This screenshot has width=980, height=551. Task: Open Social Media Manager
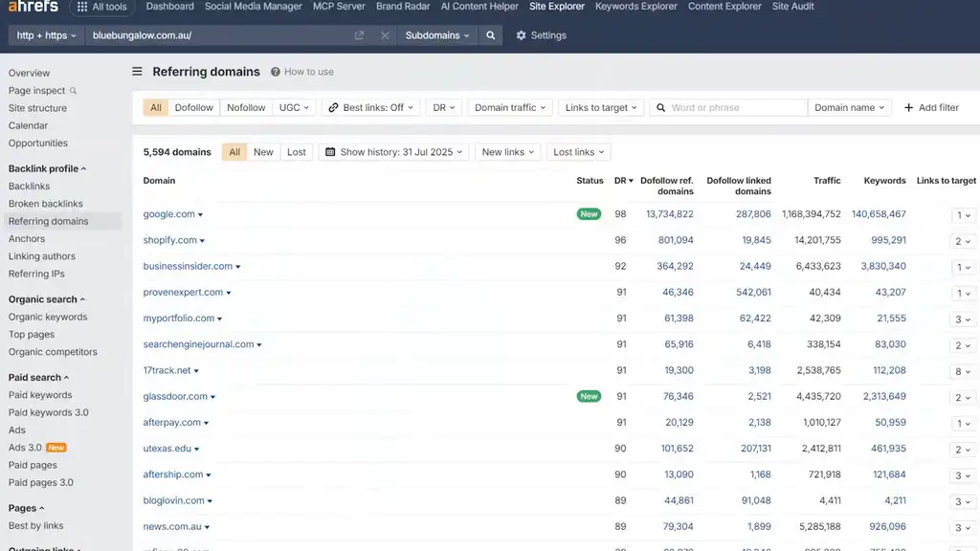[253, 7]
